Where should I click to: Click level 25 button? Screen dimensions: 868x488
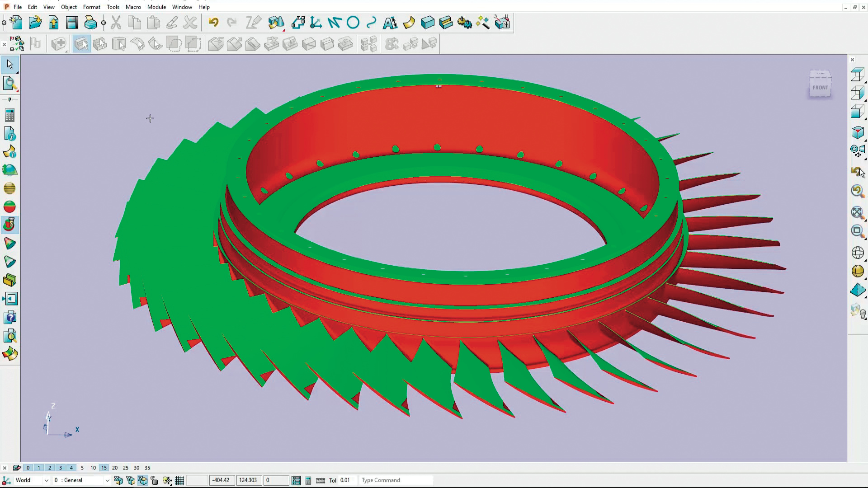click(126, 468)
